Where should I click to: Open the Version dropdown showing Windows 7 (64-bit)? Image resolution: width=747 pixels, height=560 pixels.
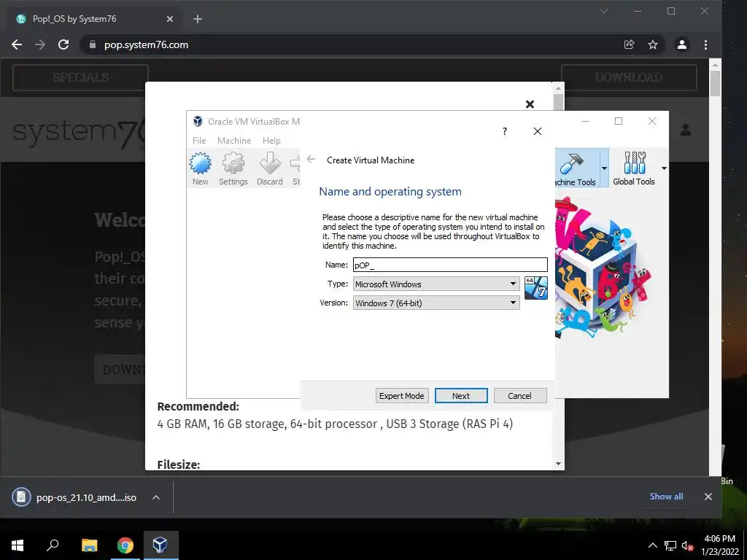click(x=436, y=303)
